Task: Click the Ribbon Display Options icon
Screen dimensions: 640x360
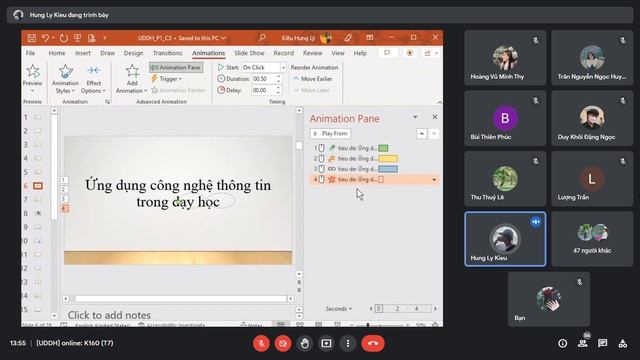Action: [369, 38]
